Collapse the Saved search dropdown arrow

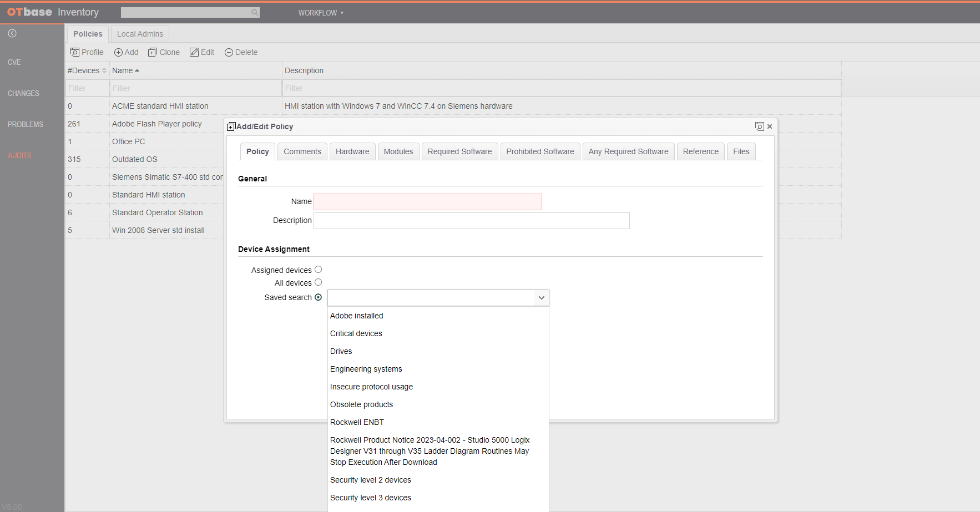pyautogui.click(x=541, y=298)
